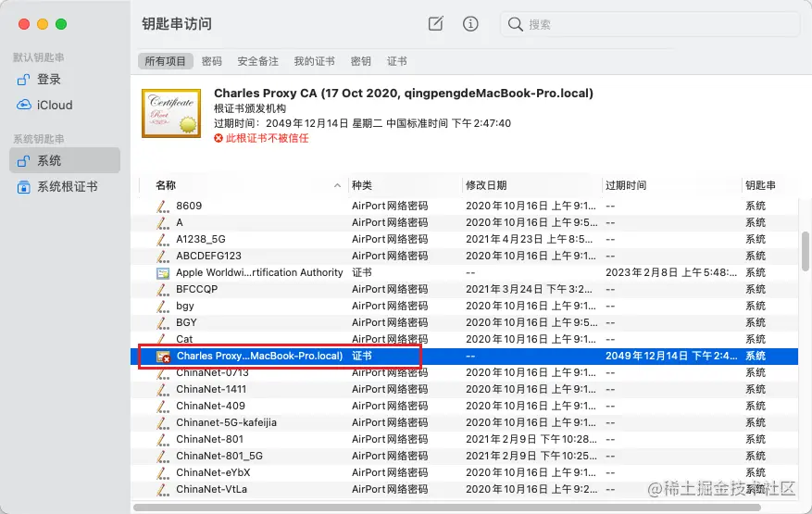This screenshot has height=514, width=812.
Task: Click the Charles Proxy CA certificate title
Action: 404,94
